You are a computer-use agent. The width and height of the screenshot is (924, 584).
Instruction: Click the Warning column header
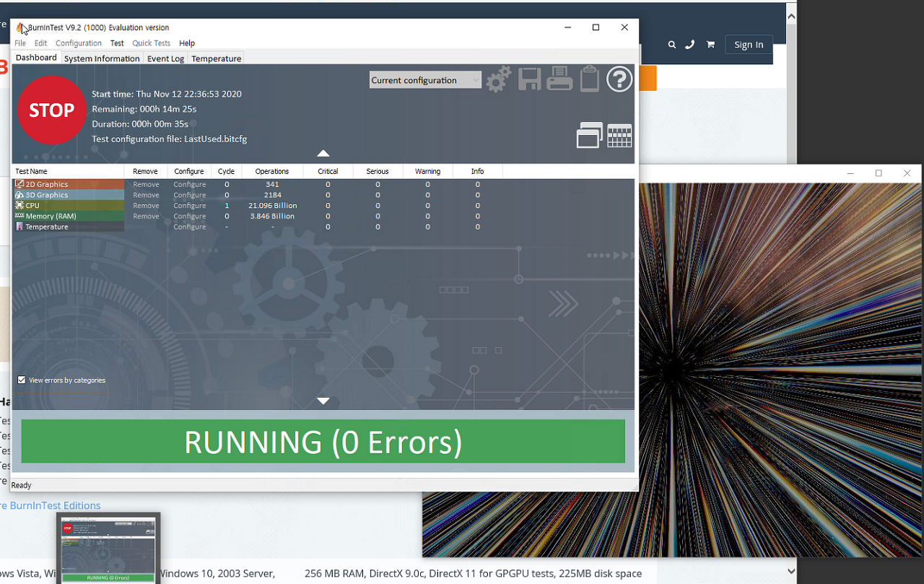click(427, 171)
